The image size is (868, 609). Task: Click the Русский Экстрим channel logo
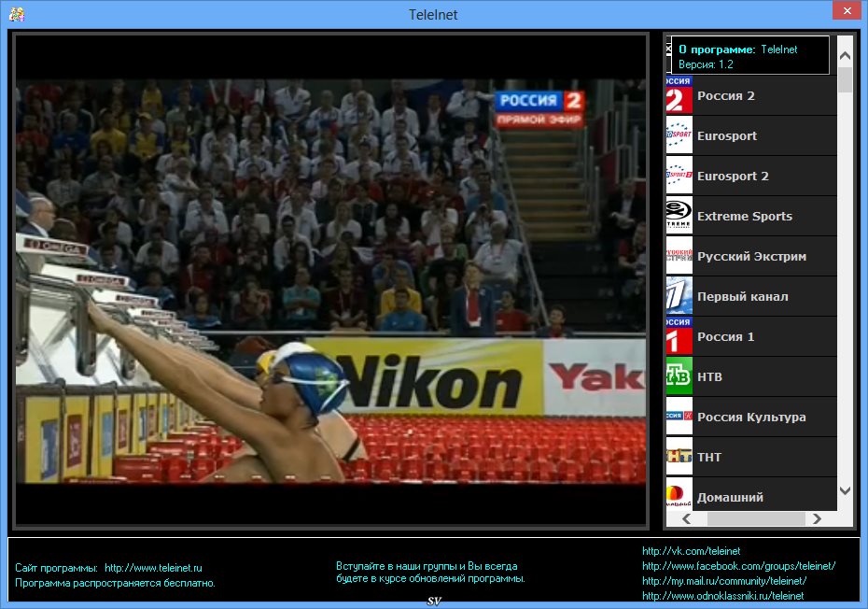click(x=679, y=256)
